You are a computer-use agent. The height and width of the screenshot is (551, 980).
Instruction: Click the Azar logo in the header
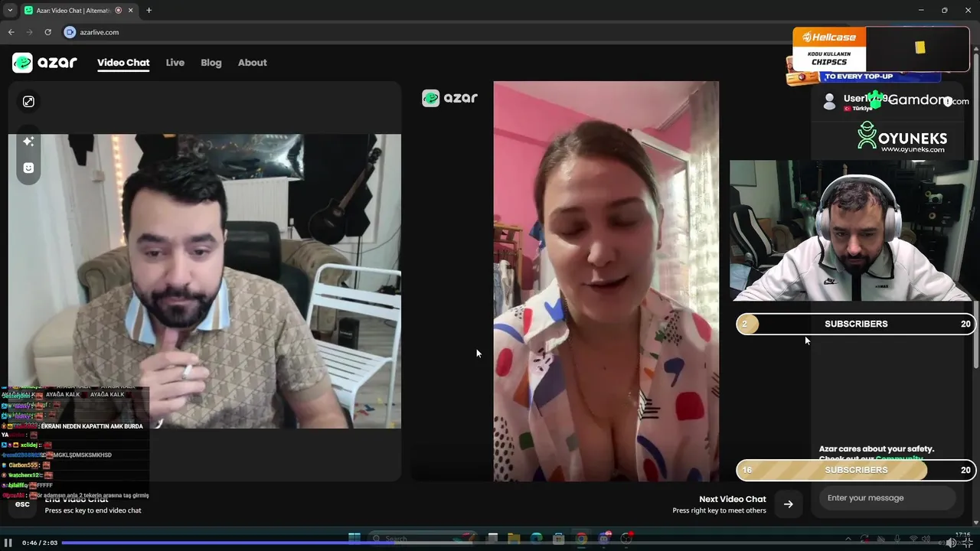coord(44,63)
